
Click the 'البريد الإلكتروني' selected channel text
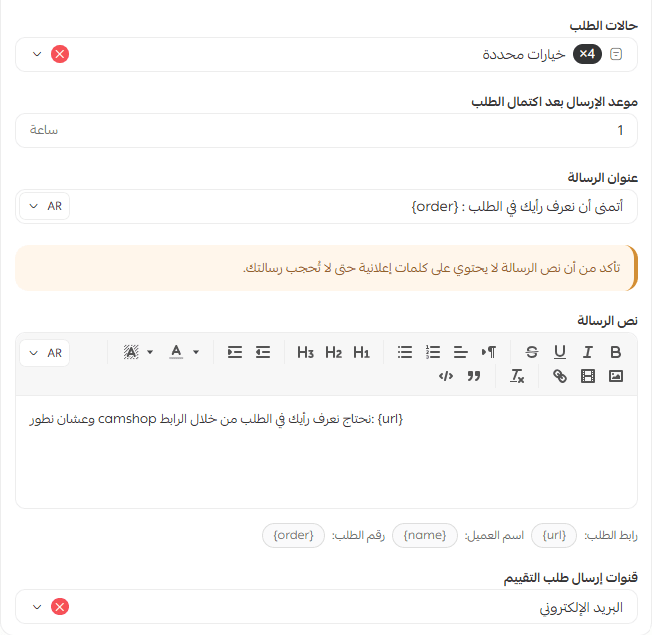coord(581,608)
